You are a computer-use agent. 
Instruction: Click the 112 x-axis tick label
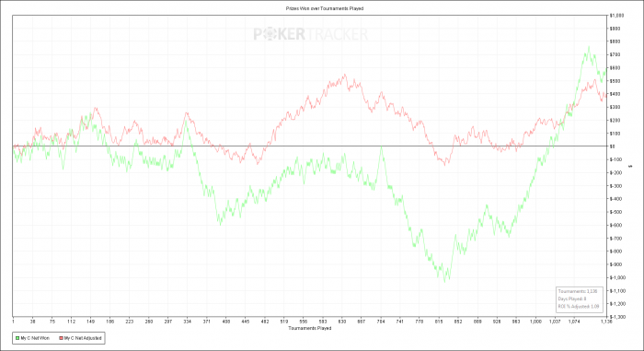point(72,322)
